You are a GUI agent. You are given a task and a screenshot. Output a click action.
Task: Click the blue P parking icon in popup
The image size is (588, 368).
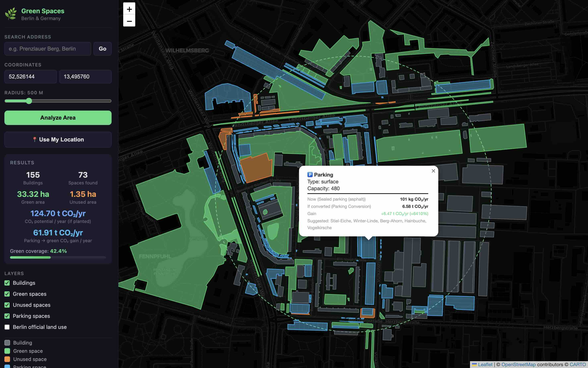[310, 175]
